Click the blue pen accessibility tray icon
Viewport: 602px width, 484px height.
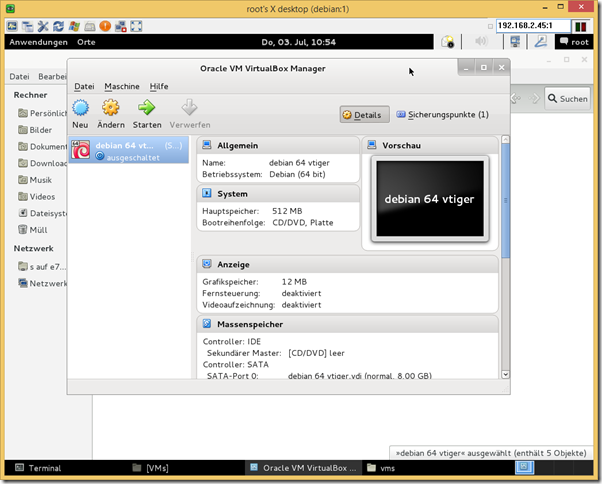[x=541, y=41]
